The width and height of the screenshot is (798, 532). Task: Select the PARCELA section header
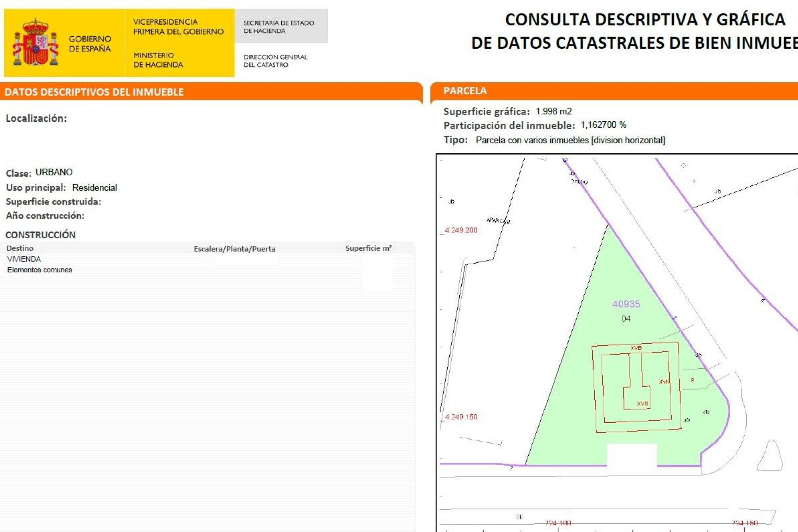point(465,90)
